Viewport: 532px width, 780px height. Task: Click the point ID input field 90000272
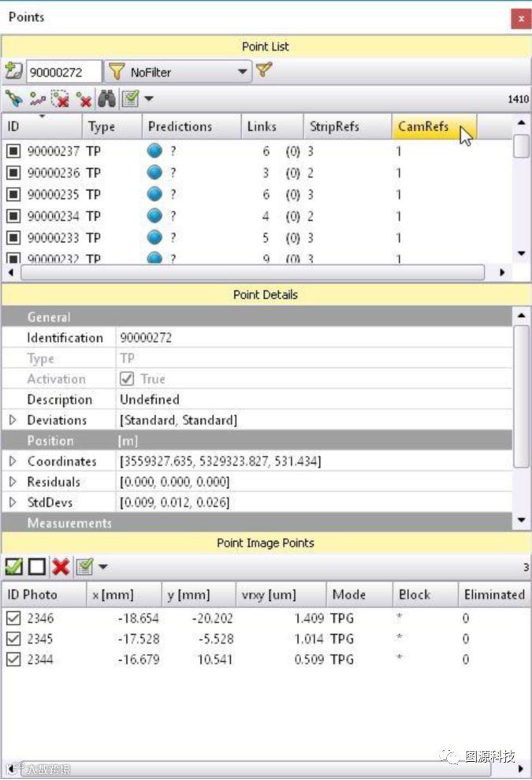tap(63, 72)
